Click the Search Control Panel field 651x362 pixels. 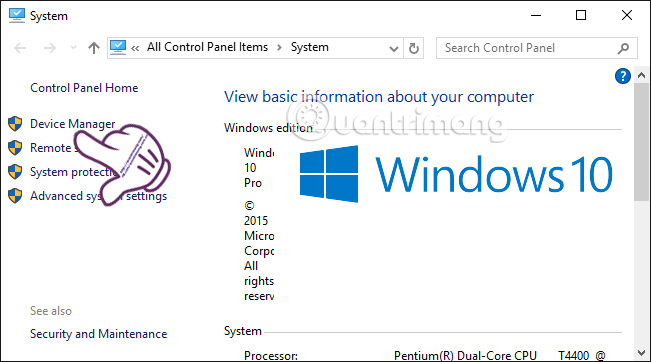pyautogui.click(x=536, y=48)
